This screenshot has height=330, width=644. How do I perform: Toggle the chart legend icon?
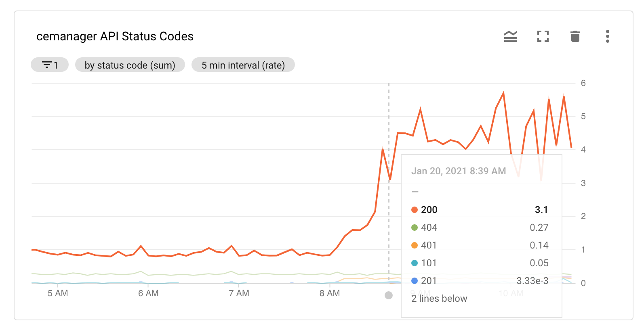tap(511, 36)
